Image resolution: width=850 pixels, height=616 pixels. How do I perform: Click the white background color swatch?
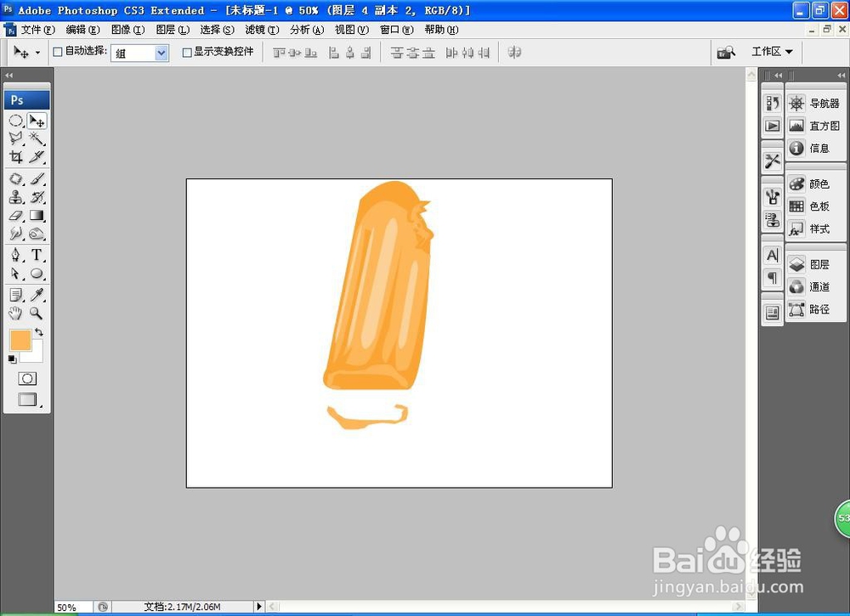click(x=36, y=355)
